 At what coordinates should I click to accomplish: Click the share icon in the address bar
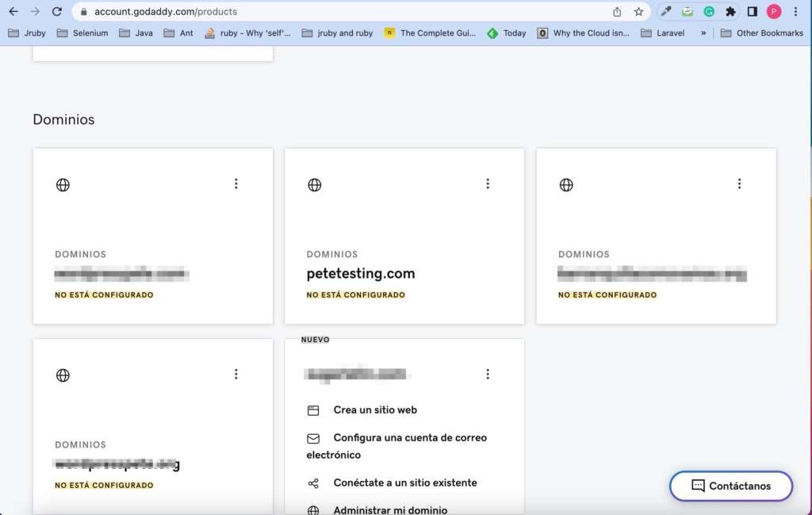(617, 12)
